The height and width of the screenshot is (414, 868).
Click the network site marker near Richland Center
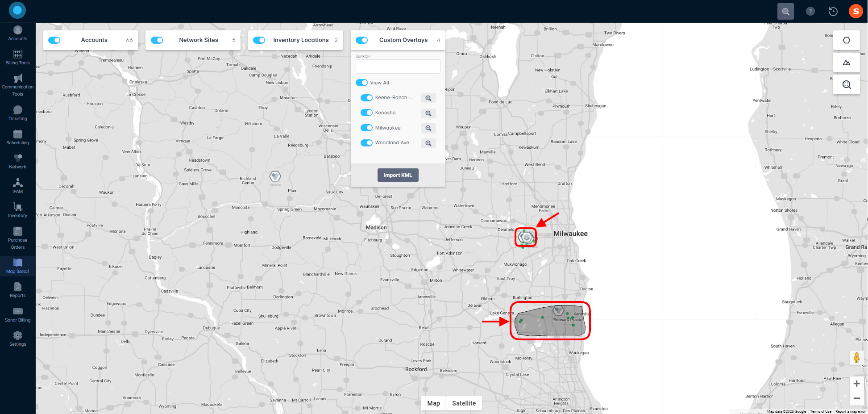click(275, 177)
